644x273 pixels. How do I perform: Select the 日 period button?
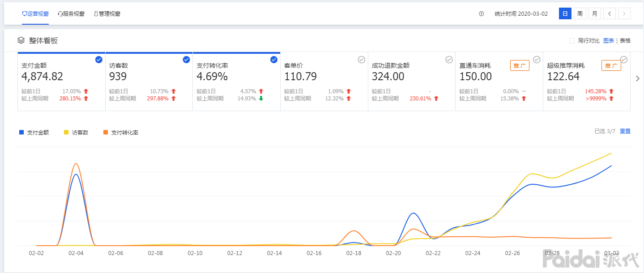(565, 13)
